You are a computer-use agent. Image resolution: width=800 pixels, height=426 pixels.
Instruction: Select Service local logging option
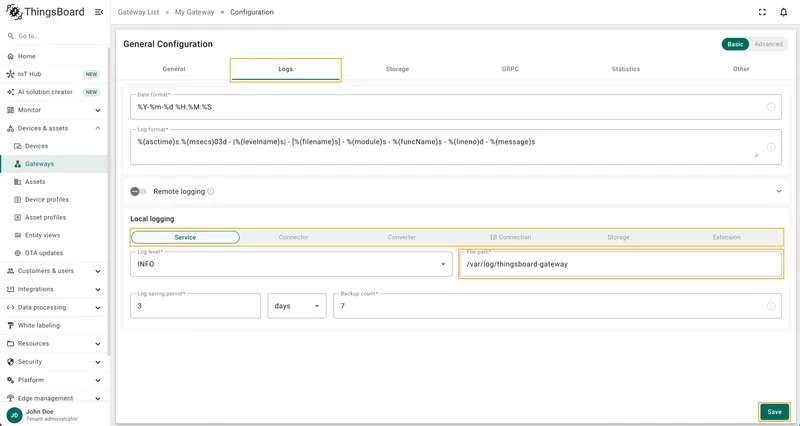[185, 237]
